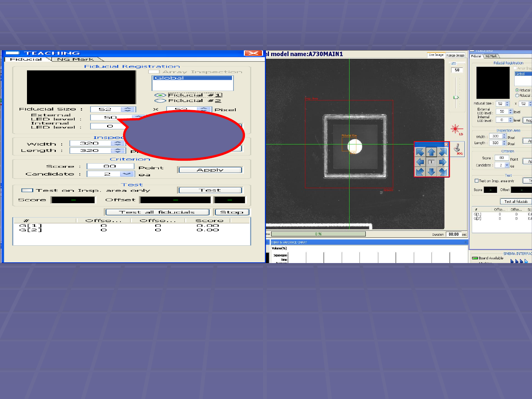Adjust the LED level slider handle
532x399 pixels.
click(x=456, y=98)
